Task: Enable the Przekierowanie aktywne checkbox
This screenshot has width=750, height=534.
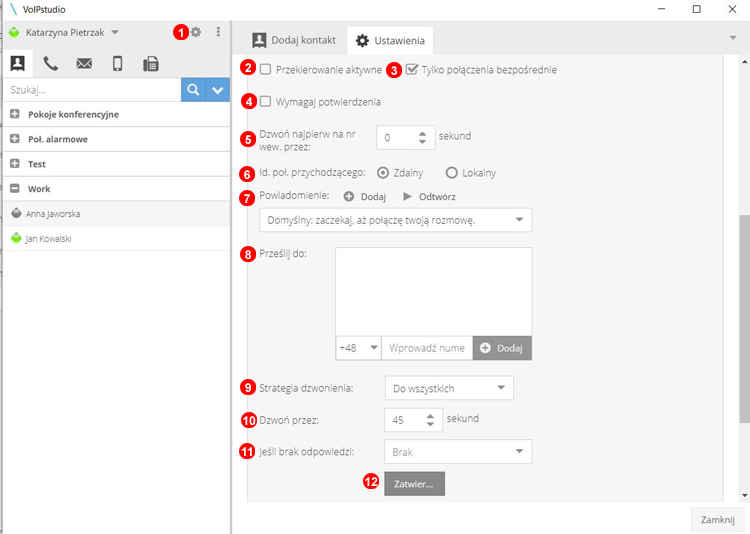Action: (266, 70)
